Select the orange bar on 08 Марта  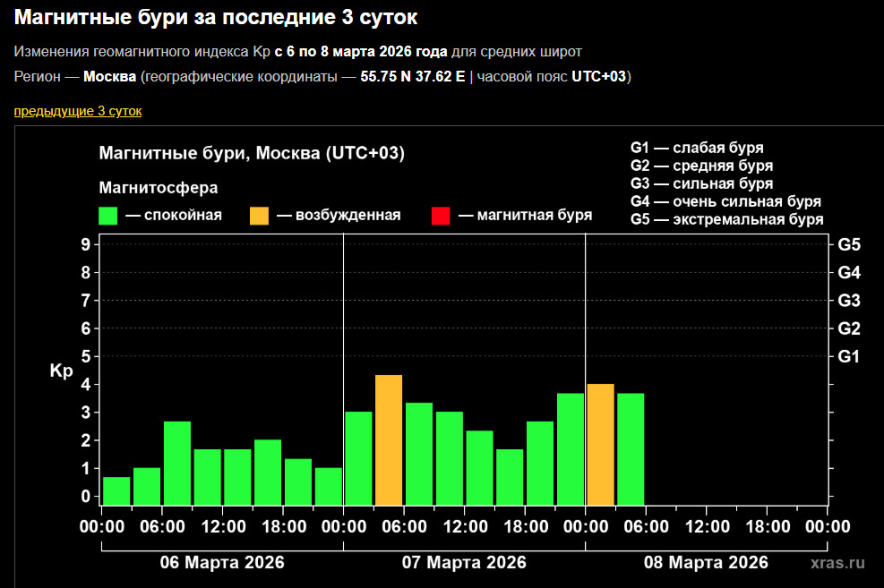(600, 445)
